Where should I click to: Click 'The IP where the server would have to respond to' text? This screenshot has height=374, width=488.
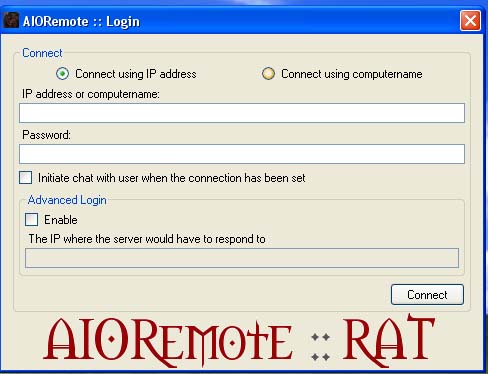[x=147, y=239]
